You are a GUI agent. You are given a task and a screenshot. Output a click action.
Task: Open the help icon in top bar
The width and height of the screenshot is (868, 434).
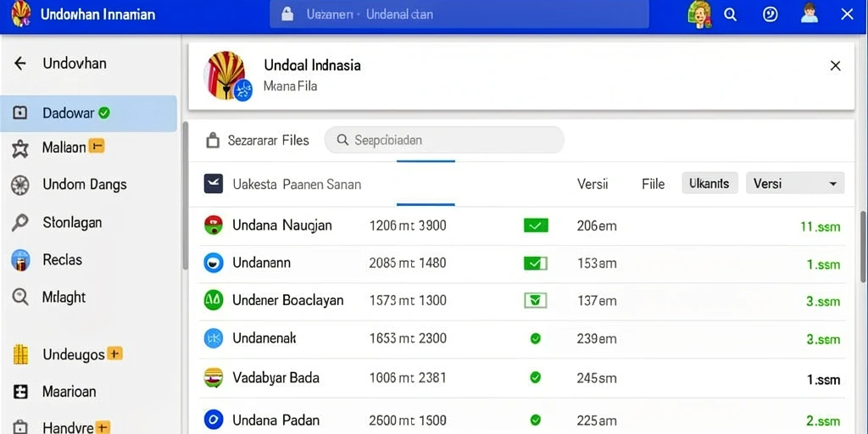pyautogui.click(x=770, y=15)
